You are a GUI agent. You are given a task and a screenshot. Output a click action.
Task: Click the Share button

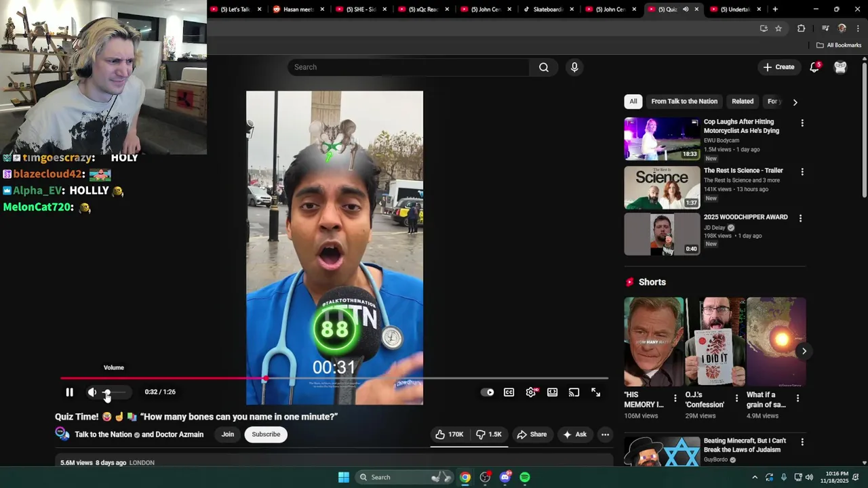coord(532,434)
